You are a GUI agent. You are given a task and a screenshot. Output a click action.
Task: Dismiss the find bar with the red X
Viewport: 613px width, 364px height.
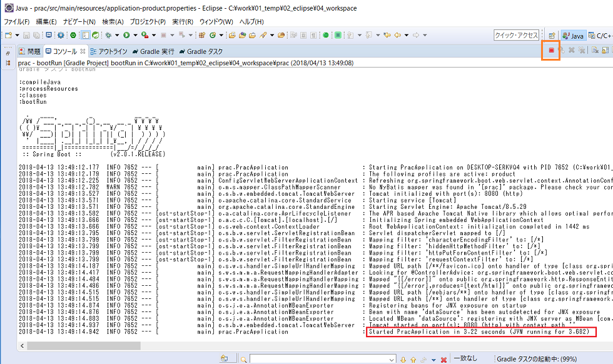443,357
